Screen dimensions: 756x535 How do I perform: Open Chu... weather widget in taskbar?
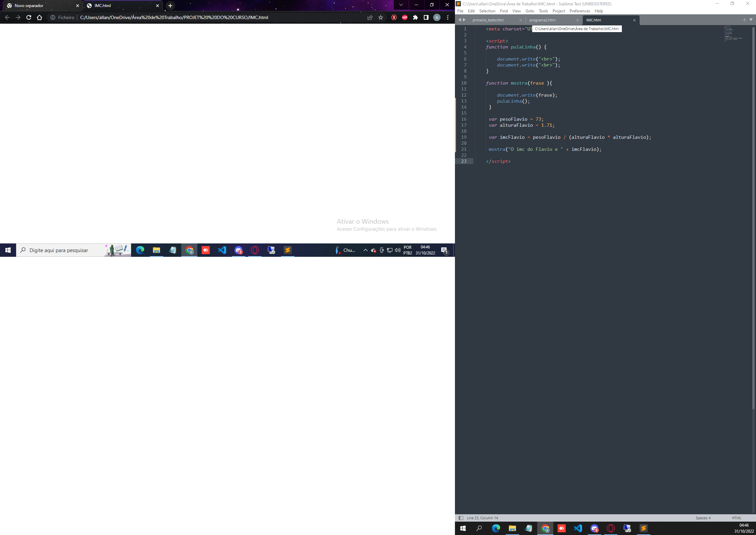pos(346,250)
